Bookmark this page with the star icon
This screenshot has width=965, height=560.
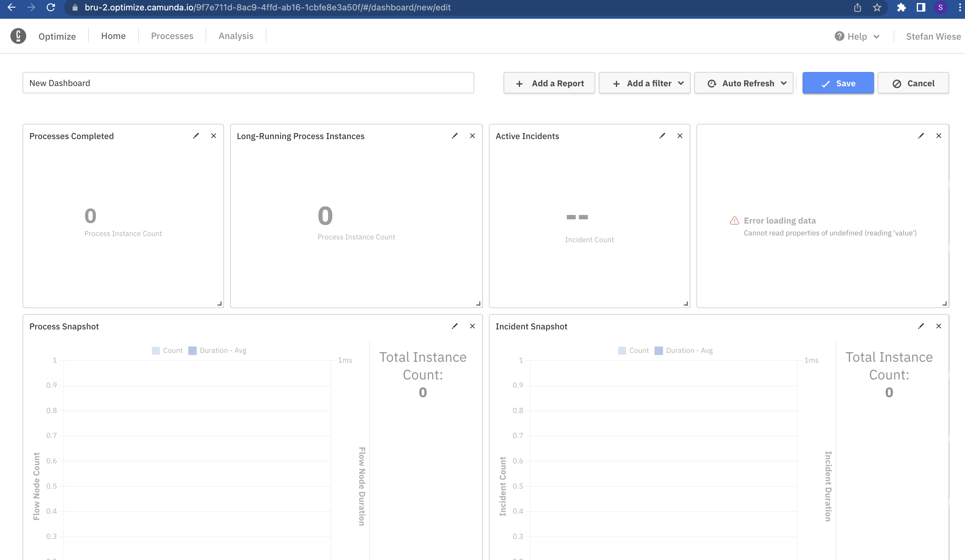pos(877,8)
